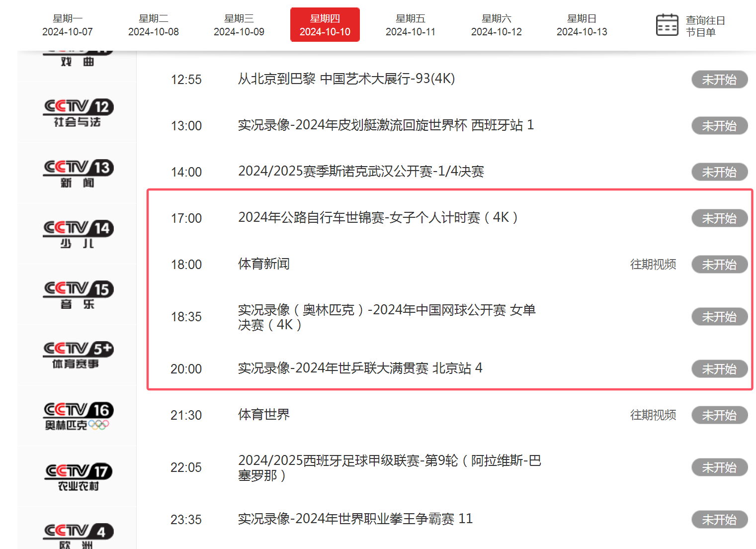Pick the CCTV-15 音乐 channel logo
Viewport: 756px width, 549px height.
[x=78, y=295]
